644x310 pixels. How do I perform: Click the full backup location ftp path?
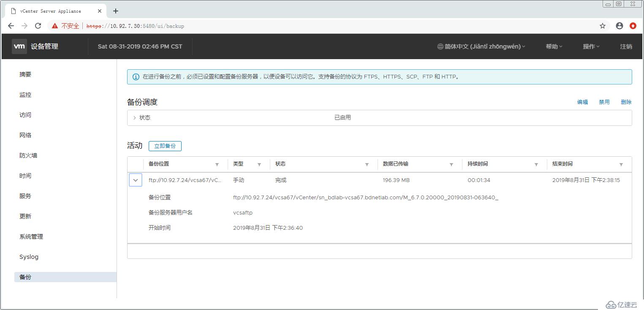(x=366, y=198)
